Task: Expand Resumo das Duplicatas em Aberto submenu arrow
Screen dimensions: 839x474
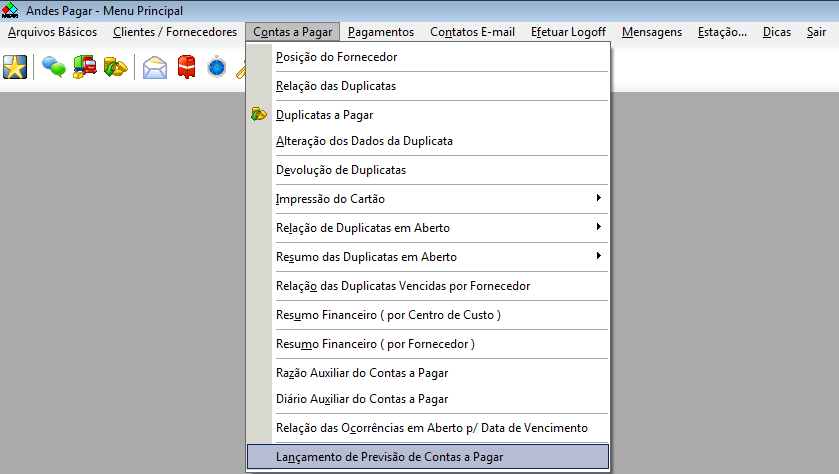Action: click(598, 256)
